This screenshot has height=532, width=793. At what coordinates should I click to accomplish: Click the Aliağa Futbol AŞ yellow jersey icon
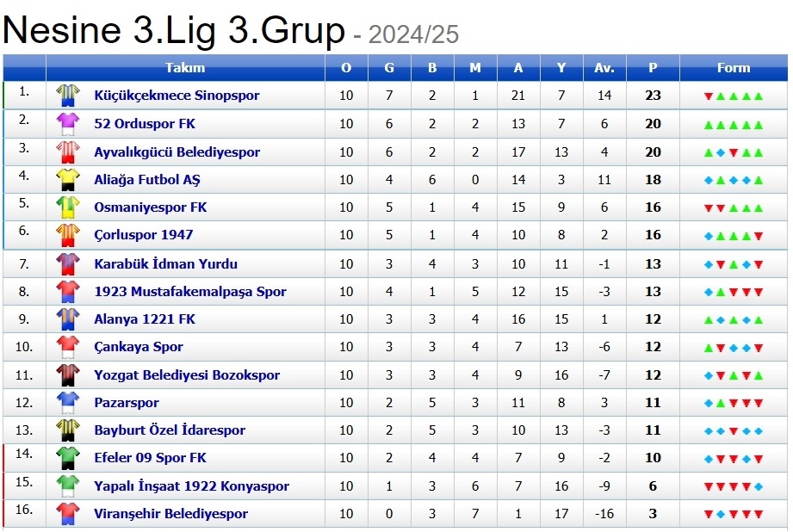67,180
